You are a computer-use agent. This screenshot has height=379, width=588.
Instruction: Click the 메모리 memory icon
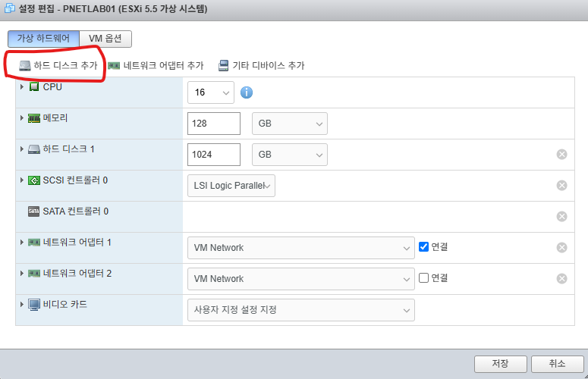point(34,118)
